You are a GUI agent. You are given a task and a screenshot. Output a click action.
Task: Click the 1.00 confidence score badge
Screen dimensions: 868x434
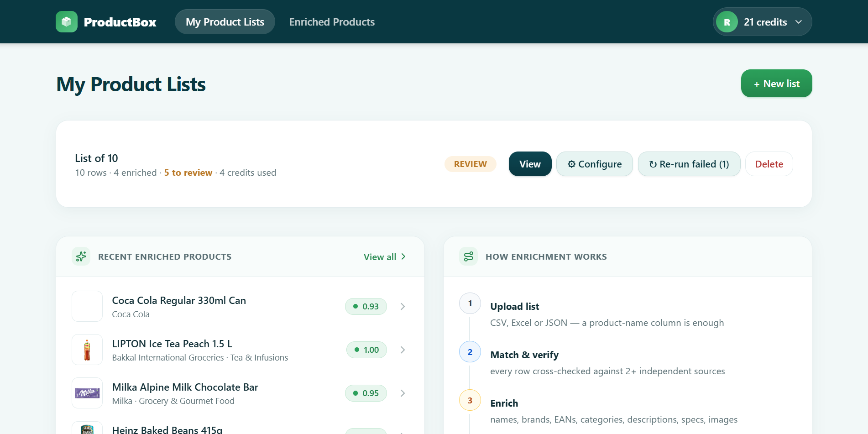366,350
